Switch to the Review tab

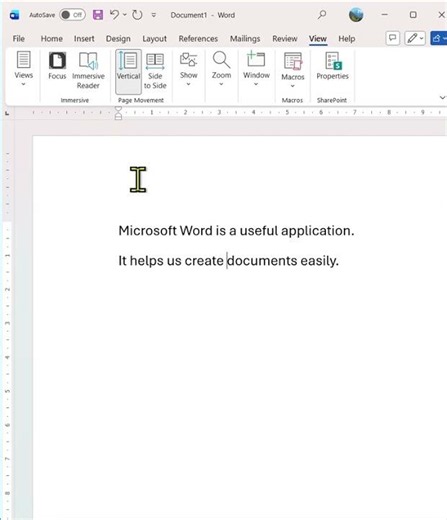pos(285,39)
